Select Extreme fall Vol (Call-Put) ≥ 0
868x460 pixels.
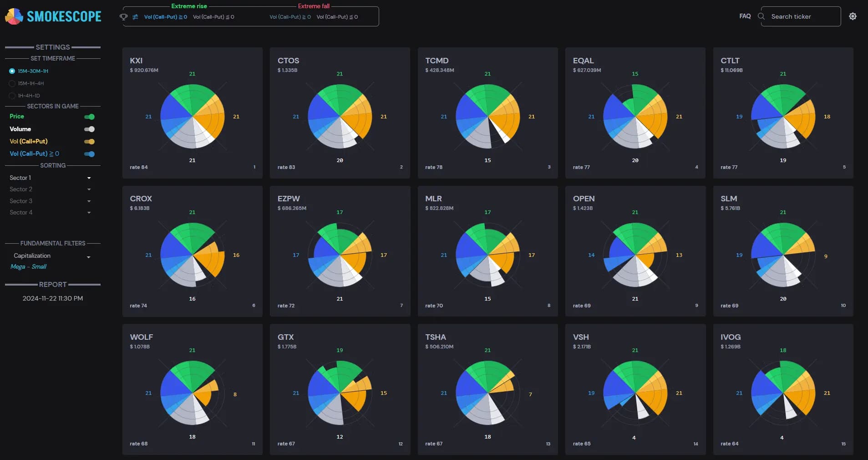pos(290,17)
